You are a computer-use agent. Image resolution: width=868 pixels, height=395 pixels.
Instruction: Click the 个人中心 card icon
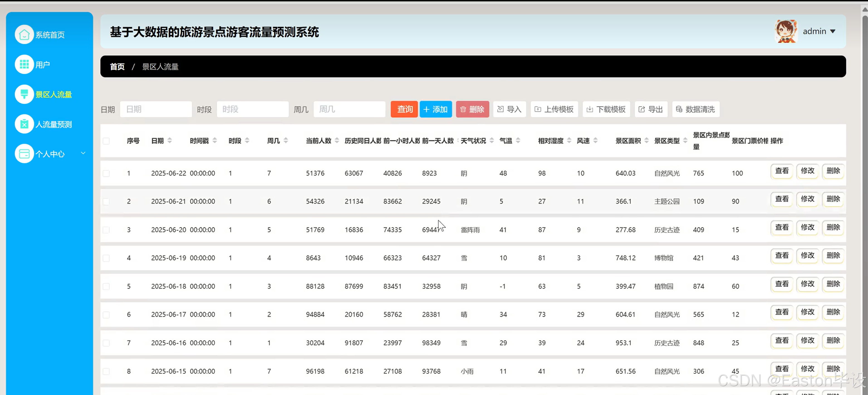[x=24, y=154]
